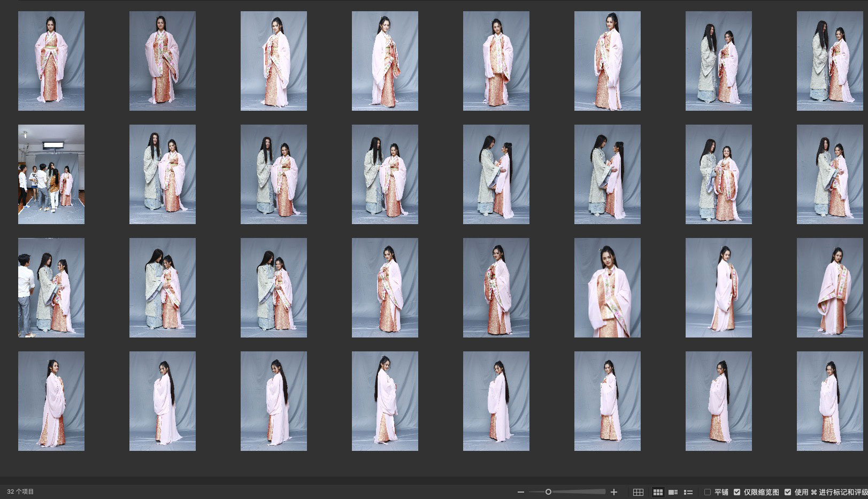The height and width of the screenshot is (499, 868).
Task: Switch to thumbnail grid view
Action: tap(658, 492)
